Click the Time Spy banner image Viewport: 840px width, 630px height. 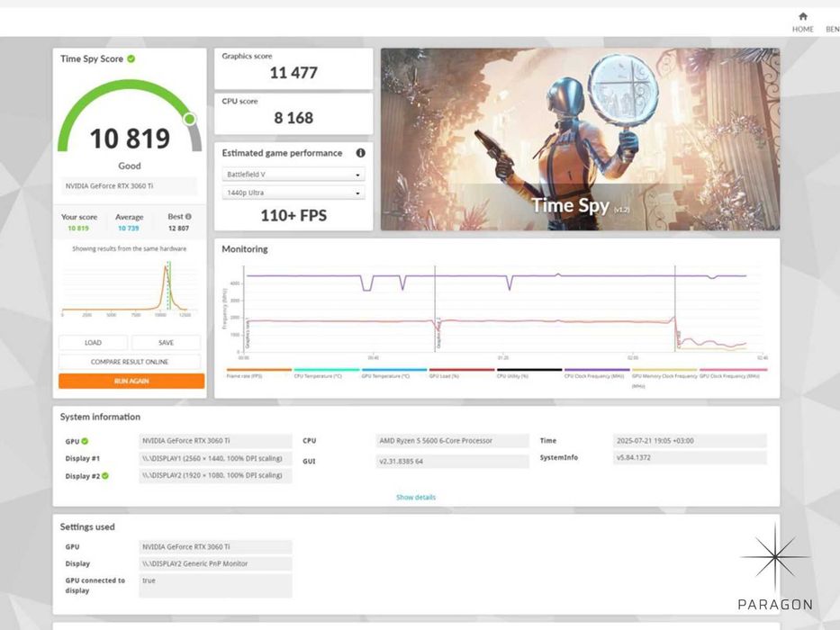580,139
